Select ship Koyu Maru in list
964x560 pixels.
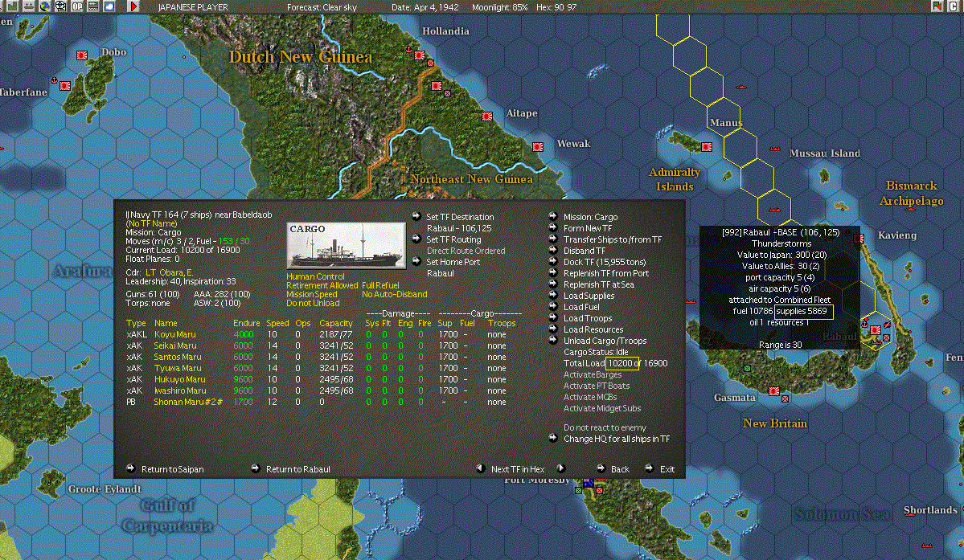coord(174,335)
